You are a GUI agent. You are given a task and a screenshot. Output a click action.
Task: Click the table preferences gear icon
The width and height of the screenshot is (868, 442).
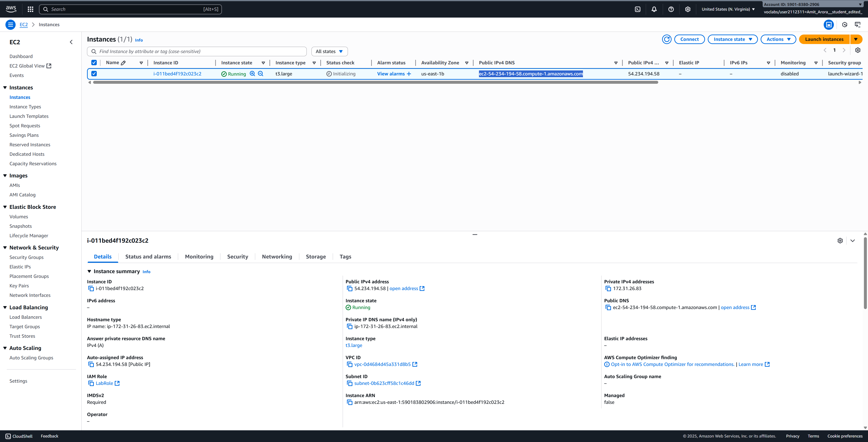click(x=858, y=50)
